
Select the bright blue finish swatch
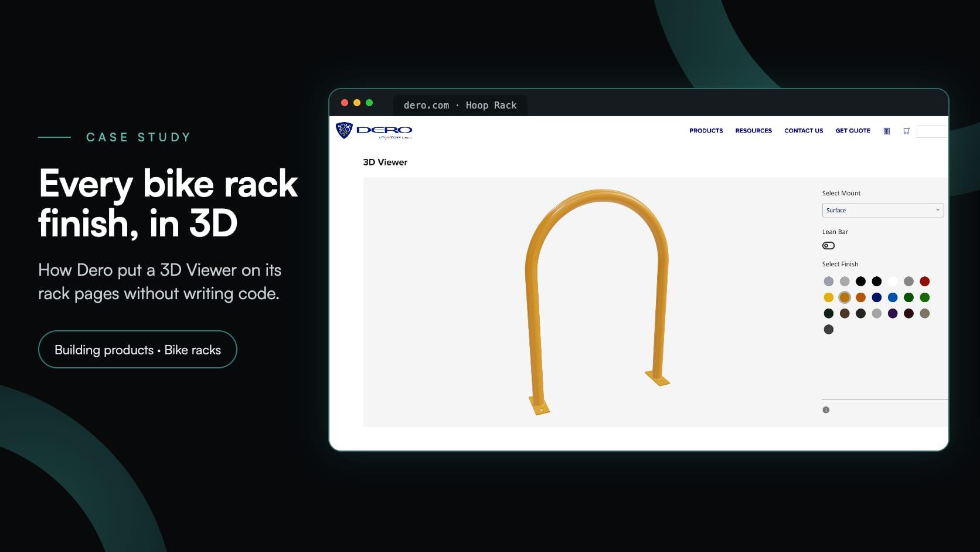892,297
